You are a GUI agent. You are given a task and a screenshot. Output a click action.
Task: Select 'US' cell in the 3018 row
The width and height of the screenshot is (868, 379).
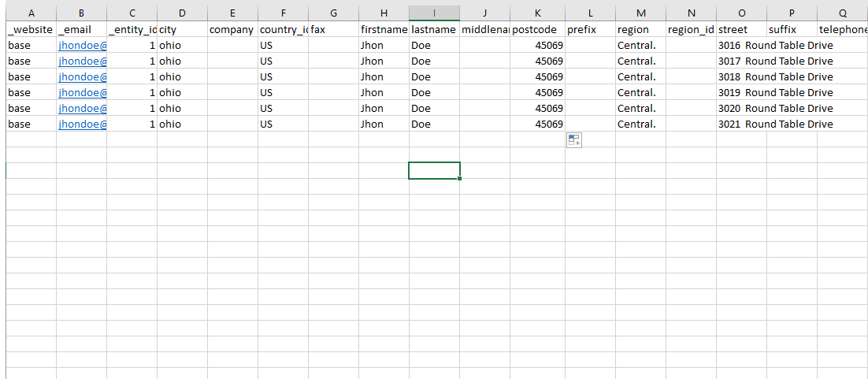tap(283, 76)
